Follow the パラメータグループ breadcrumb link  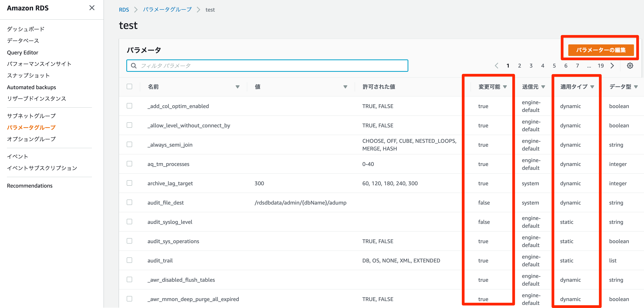click(x=167, y=9)
